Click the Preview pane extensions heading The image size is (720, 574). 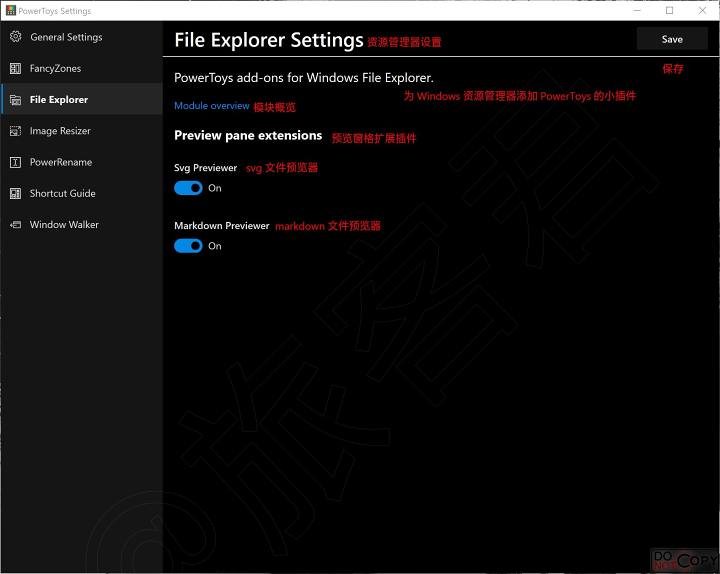[x=248, y=135]
